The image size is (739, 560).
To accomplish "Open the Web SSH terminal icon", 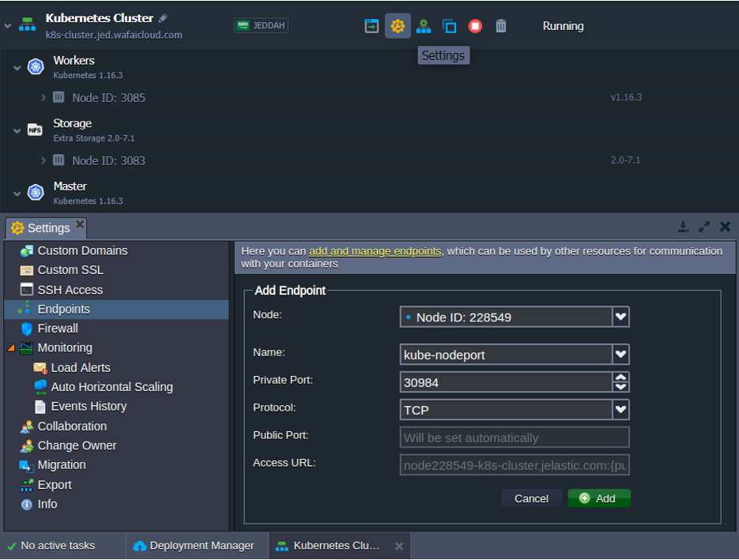I will 371,26.
